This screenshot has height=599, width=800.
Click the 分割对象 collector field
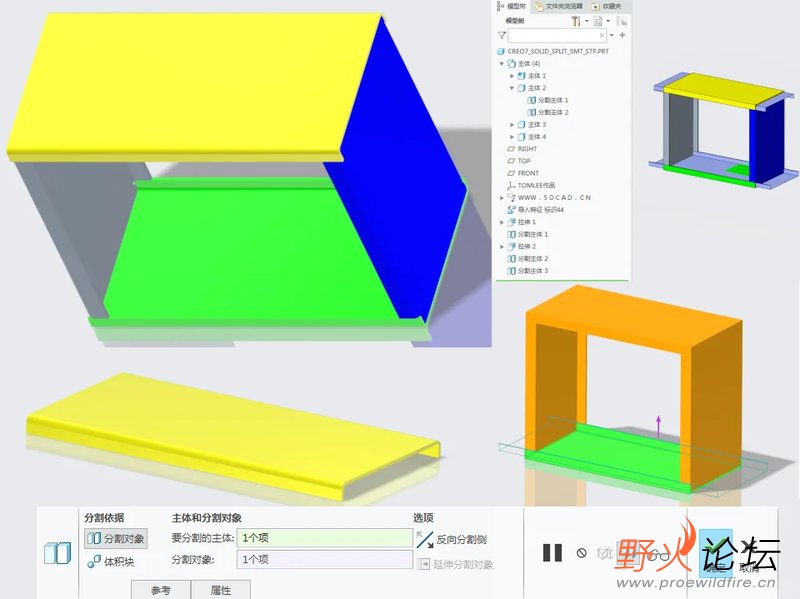click(324, 560)
